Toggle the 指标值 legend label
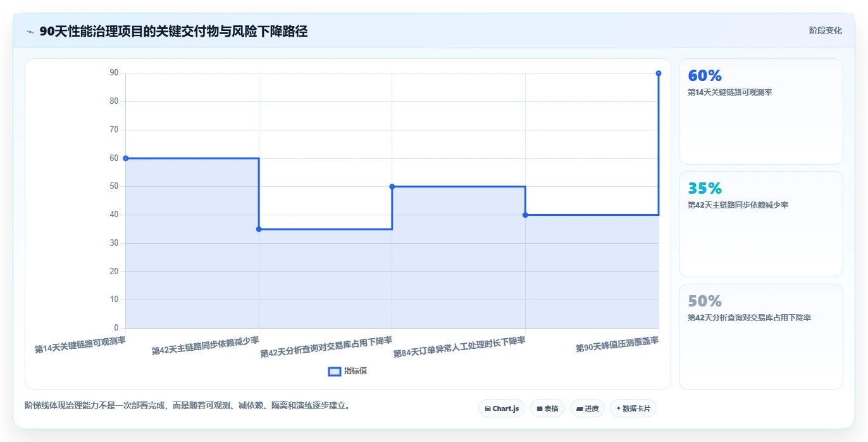 tap(356, 371)
